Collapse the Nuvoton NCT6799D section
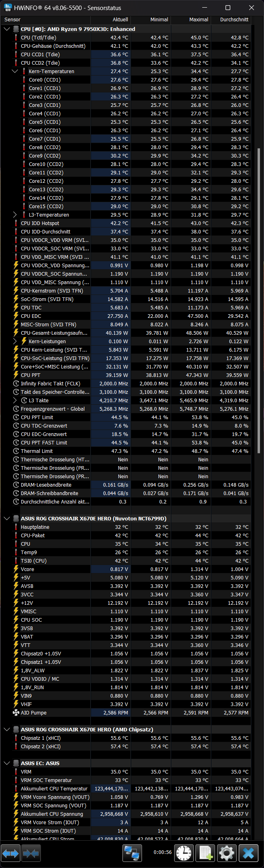This screenshot has height=868, width=264. tap(7, 518)
